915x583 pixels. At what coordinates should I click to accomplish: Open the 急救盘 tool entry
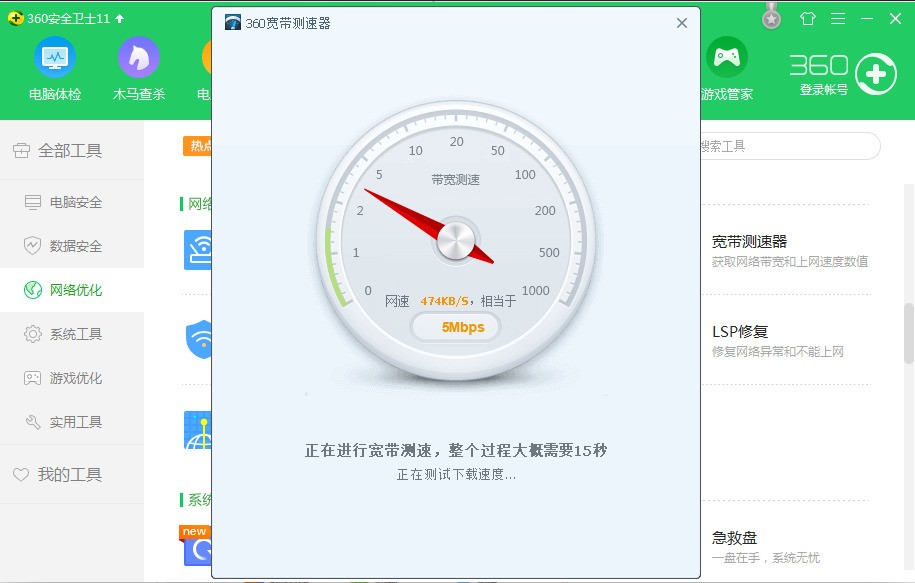[x=734, y=537]
